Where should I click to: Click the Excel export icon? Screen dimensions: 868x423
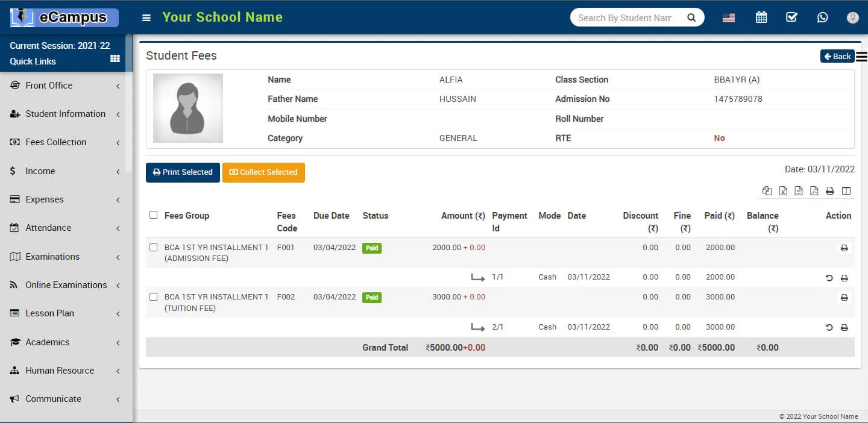[x=782, y=191]
